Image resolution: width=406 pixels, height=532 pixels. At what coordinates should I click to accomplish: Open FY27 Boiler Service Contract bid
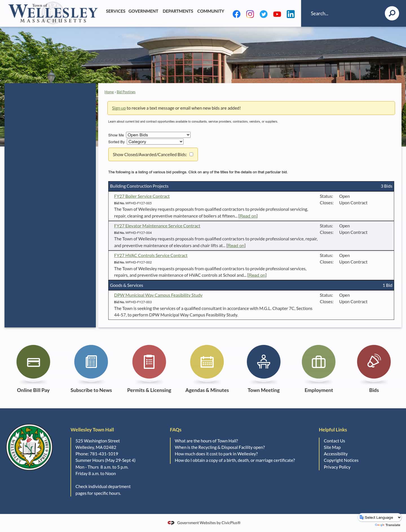[142, 196]
